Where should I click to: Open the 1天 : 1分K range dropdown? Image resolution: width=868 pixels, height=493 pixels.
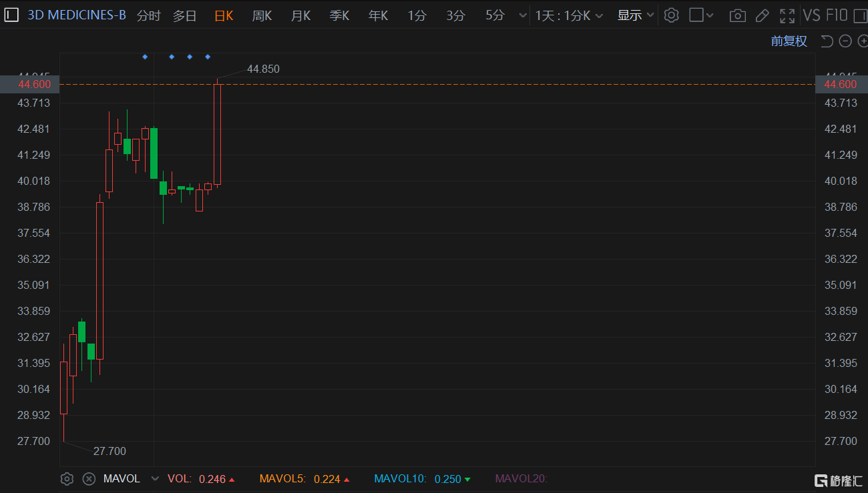(x=569, y=15)
